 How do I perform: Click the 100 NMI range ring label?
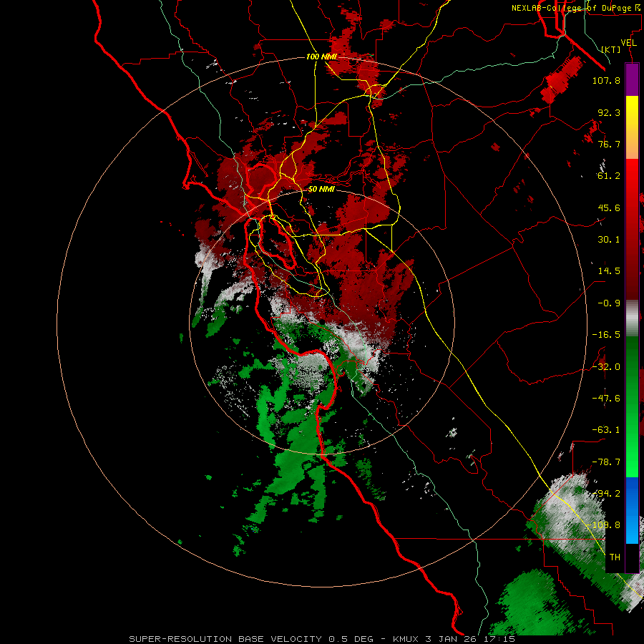click(321, 57)
